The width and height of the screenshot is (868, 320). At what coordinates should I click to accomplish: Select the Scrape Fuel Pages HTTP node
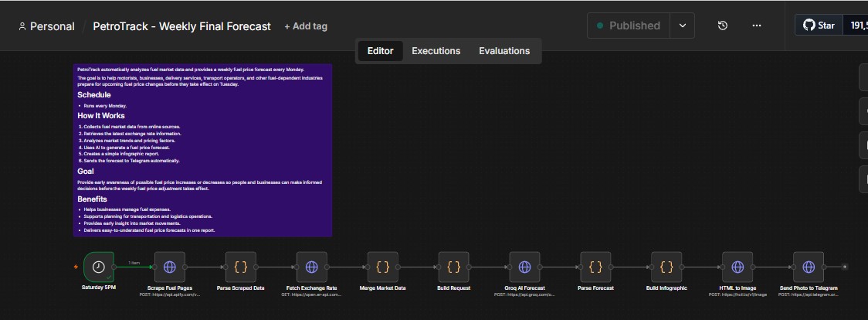click(x=169, y=267)
